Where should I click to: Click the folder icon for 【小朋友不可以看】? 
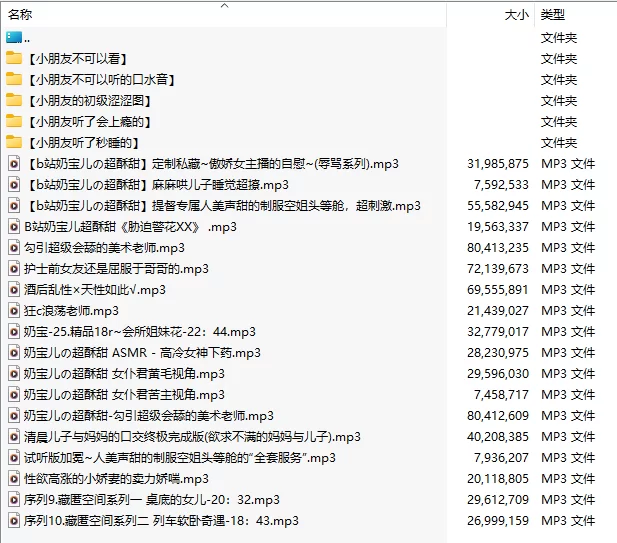[14, 59]
